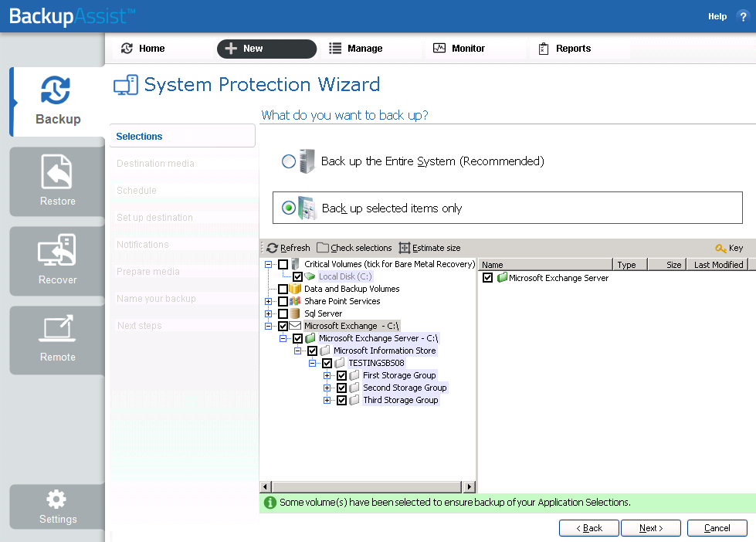Image resolution: width=756 pixels, height=542 pixels.
Task: Open the New tab
Action: [266, 49]
